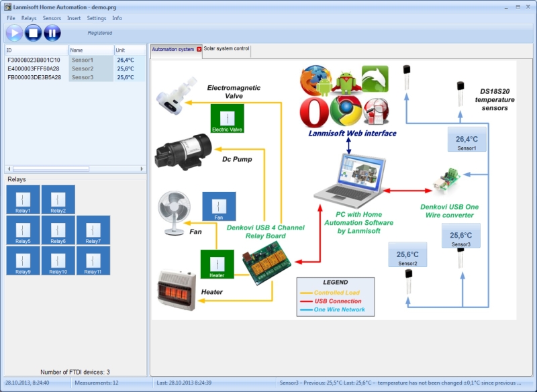
Task: Select the ID column header
Action: click(37, 50)
